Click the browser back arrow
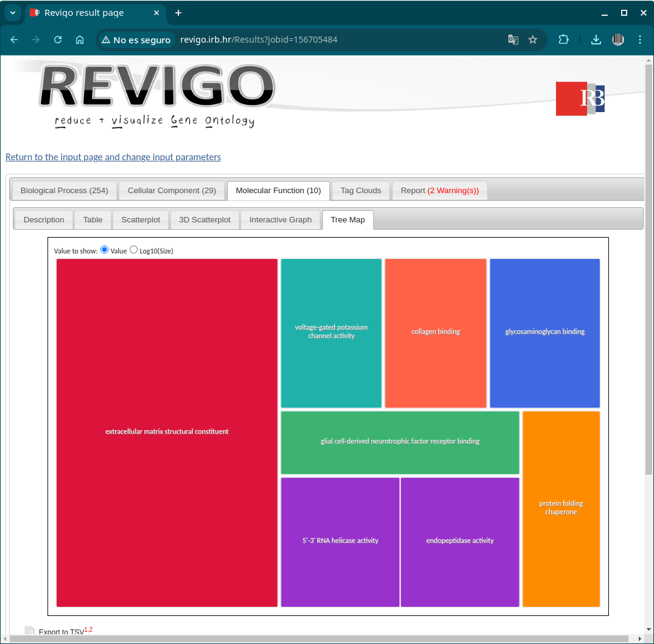This screenshot has width=654, height=644. tap(15, 40)
